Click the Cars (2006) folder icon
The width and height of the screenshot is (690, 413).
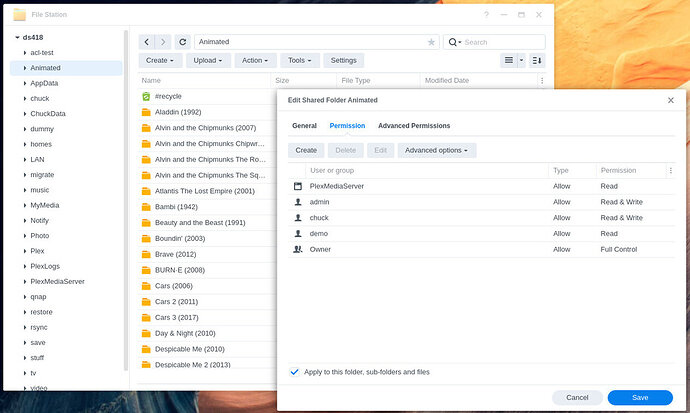[x=146, y=286]
